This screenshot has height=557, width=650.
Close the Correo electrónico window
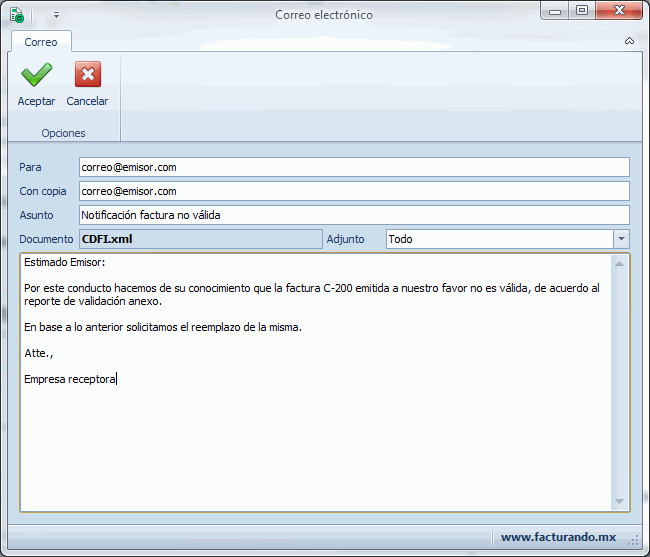pos(619,11)
